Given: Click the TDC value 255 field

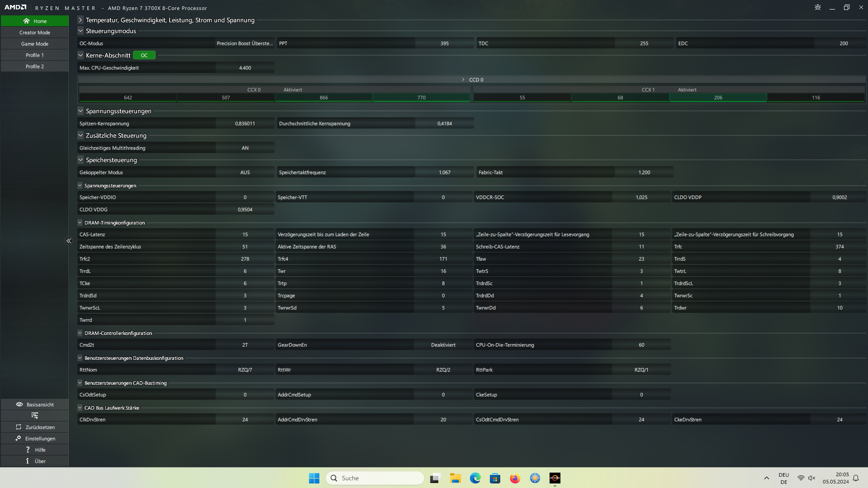Looking at the screenshot, I should tap(644, 43).
